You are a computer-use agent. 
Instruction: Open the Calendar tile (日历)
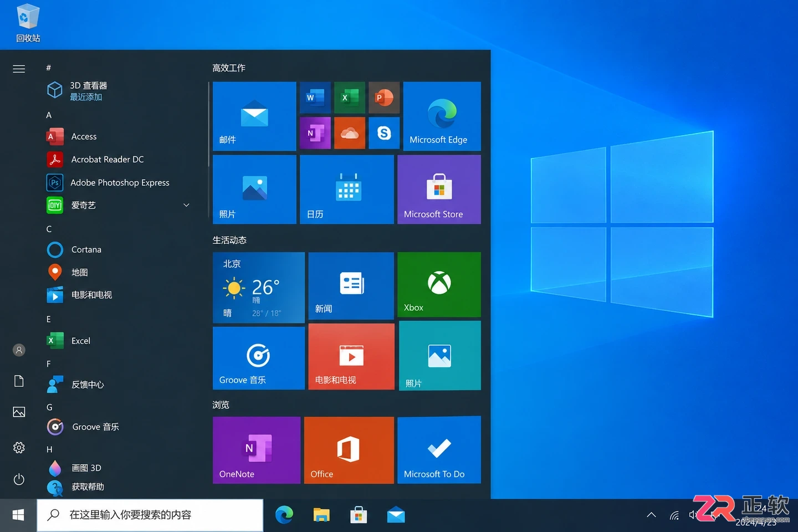pyautogui.click(x=347, y=190)
